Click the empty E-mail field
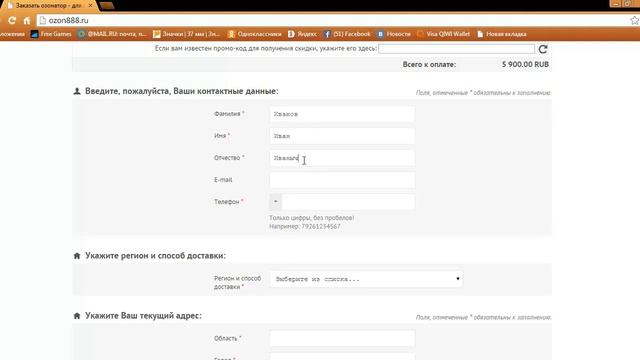Screen dimensions: 640x360 point(342,180)
